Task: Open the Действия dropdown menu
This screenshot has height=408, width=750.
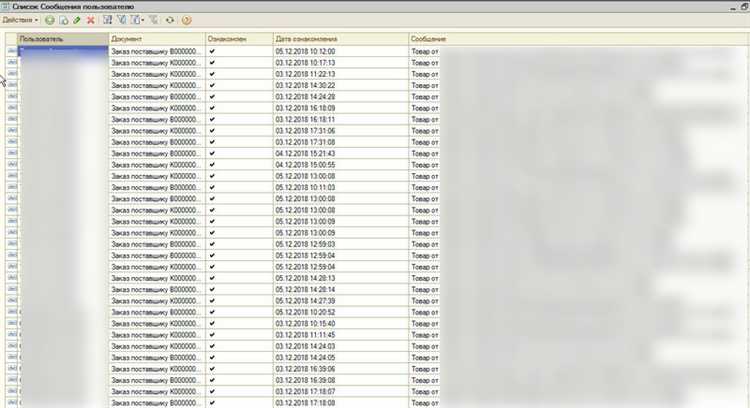Action: 20,20
